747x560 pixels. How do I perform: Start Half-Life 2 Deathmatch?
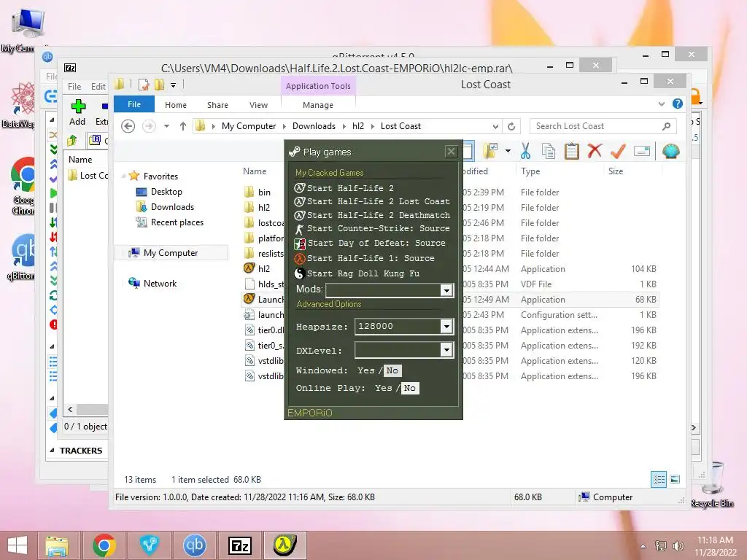(372, 215)
